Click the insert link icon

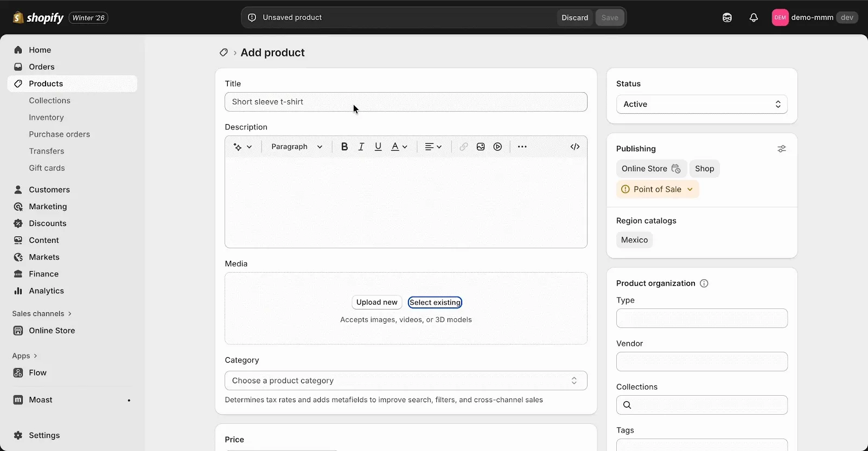pos(464,147)
